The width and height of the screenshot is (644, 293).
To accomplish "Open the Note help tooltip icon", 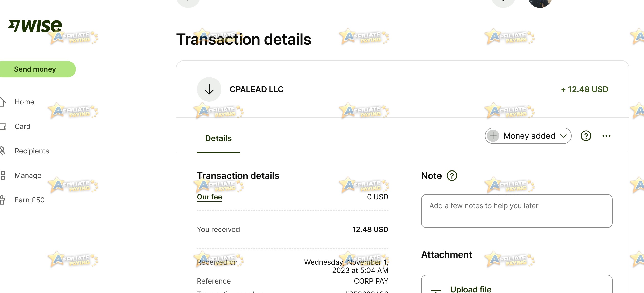I will (451, 176).
